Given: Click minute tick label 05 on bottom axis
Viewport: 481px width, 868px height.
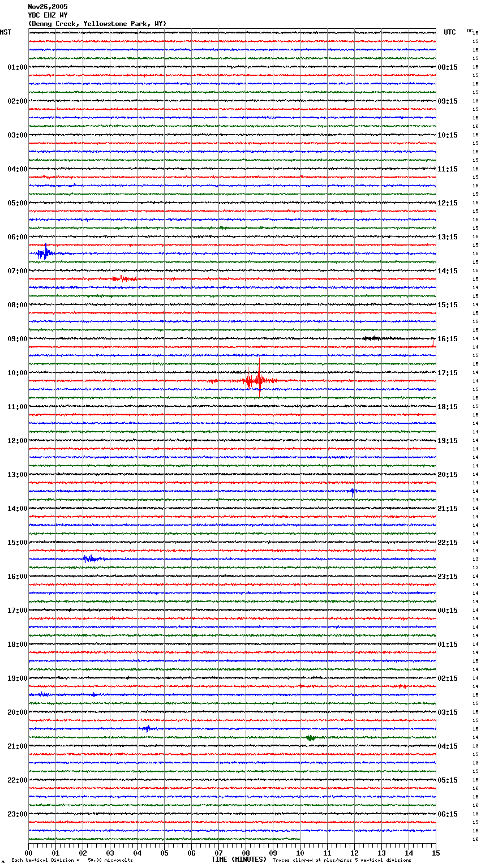Looking at the screenshot, I should coord(165,853).
